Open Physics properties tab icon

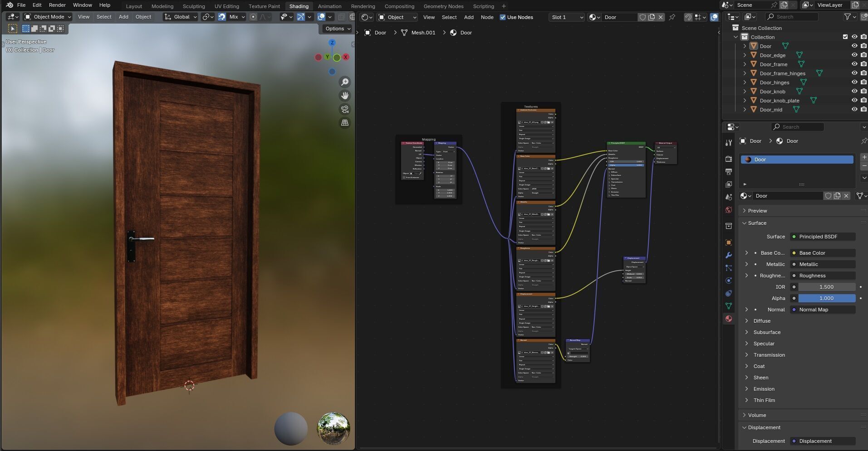[729, 281]
